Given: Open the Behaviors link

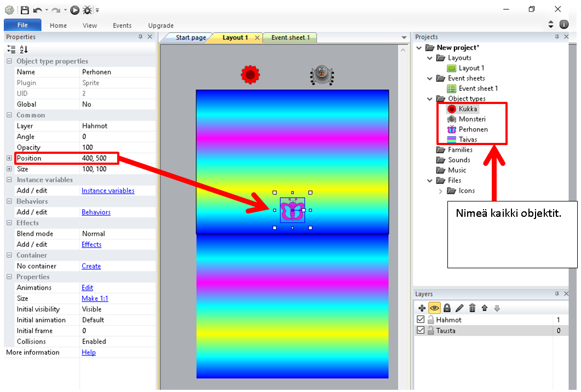Looking at the screenshot, I should coord(96,212).
